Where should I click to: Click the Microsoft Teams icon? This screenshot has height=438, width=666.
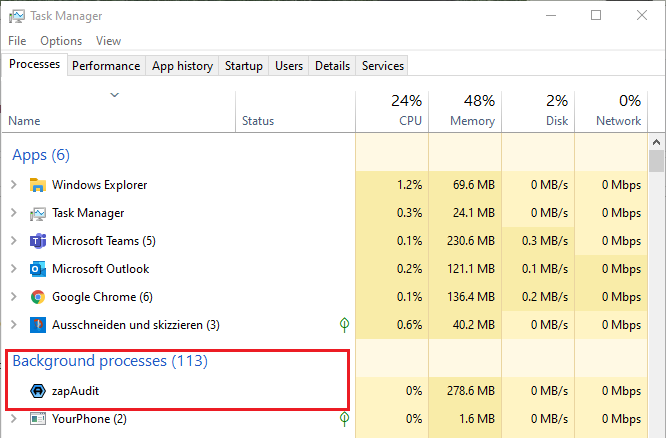(38, 241)
